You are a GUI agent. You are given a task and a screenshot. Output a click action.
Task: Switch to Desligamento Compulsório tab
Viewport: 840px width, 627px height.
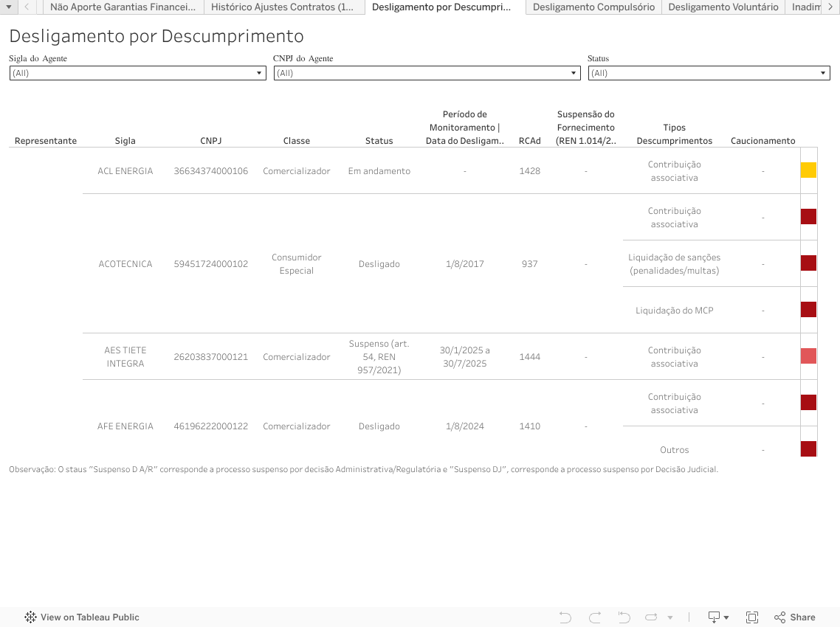coord(593,7)
